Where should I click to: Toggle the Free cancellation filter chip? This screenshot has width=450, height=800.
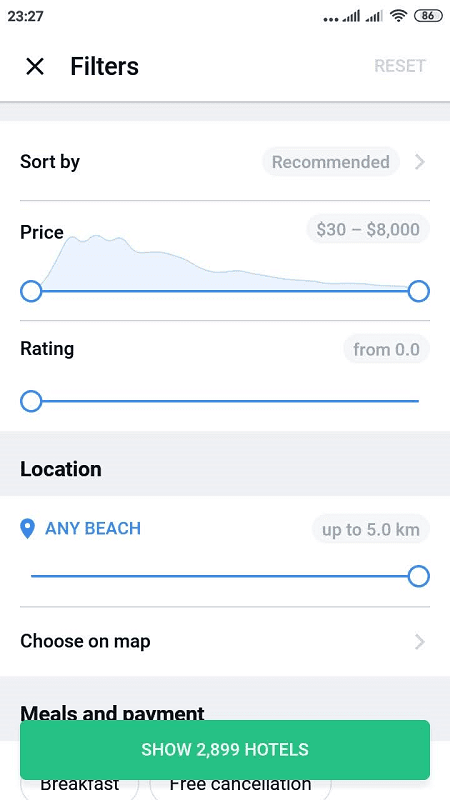[240, 786]
